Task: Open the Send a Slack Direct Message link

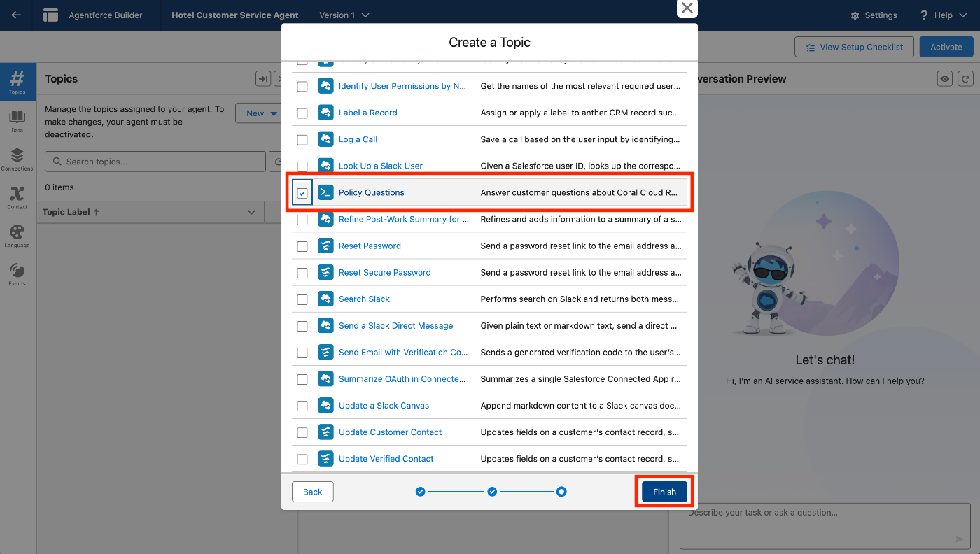Action: pos(395,325)
